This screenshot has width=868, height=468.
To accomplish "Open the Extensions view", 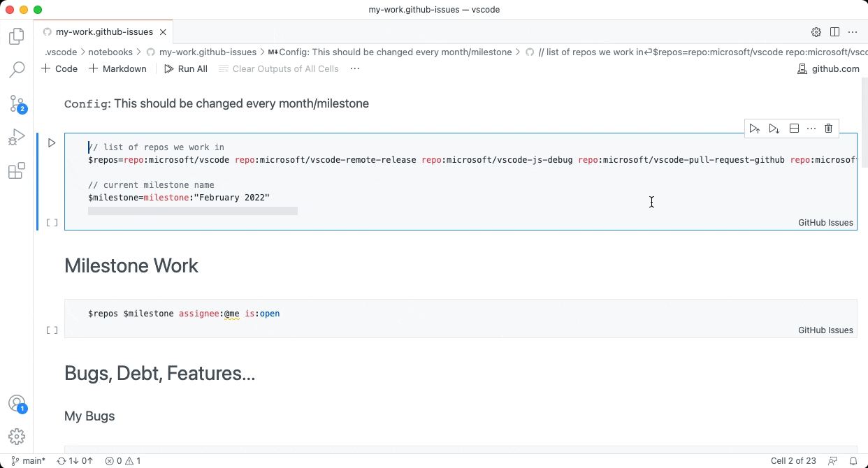I will [17, 170].
